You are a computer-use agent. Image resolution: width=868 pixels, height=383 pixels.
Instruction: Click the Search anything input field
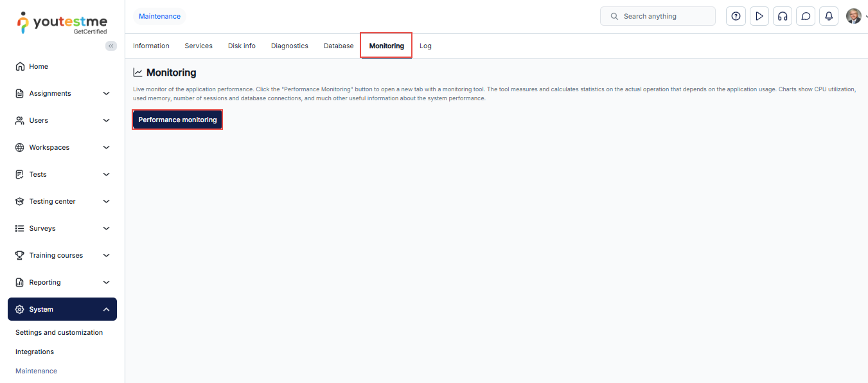(662, 16)
